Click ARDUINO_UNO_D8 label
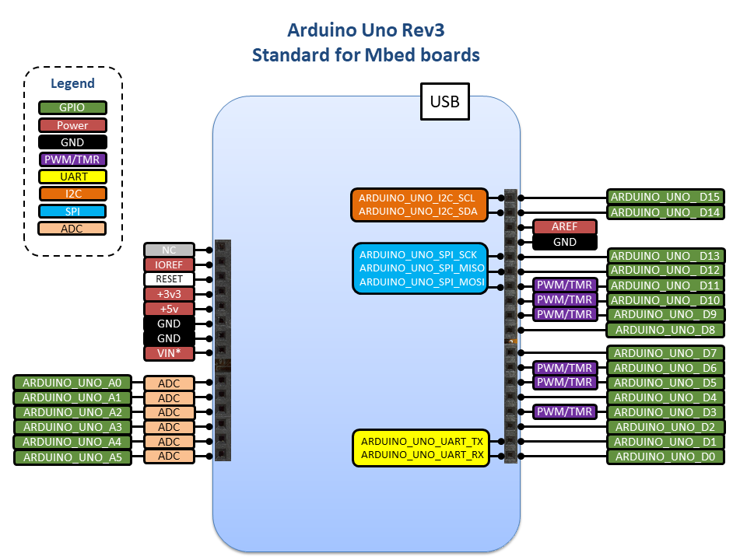The width and height of the screenshot is (747, 560). [x=665, y=330]
